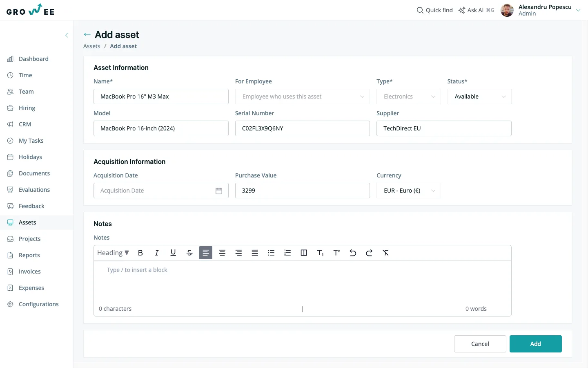Image resolution: width=588 pixels, height=368 pixels.
Task: Click the Cancel button
Action: (x=480, y=344)
